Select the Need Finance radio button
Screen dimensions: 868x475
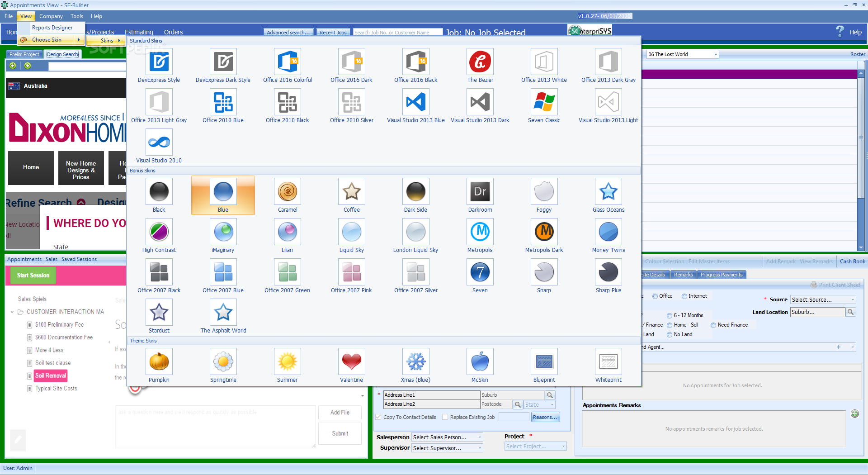pyautogui.click(x=713, y=325)
